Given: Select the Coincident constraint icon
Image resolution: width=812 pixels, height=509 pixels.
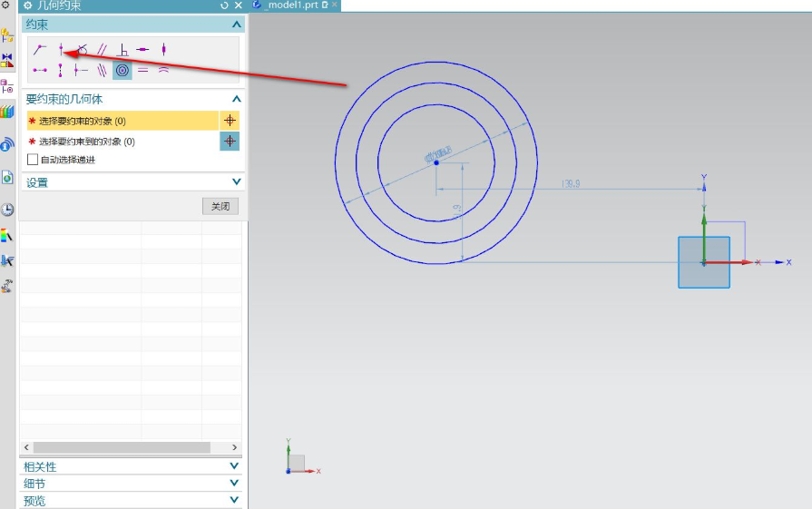Looking at the screenshot, I should (x=40, y=50).
